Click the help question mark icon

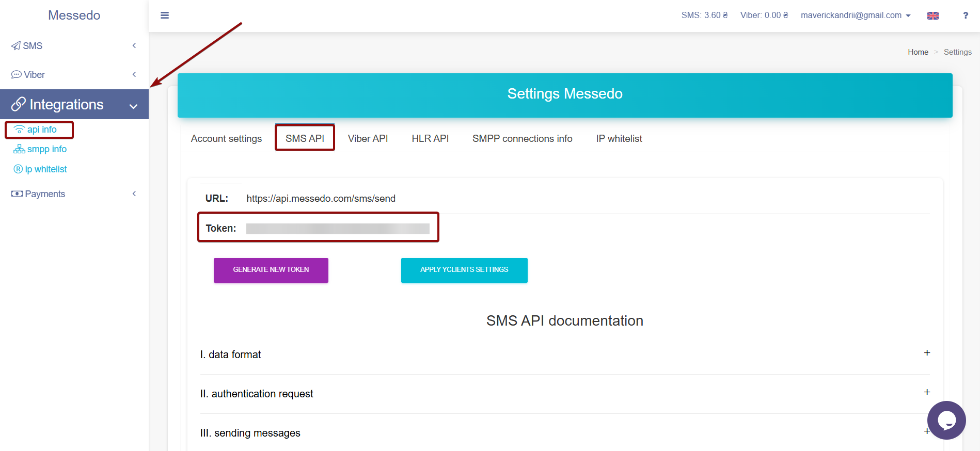tap(966, 15)
